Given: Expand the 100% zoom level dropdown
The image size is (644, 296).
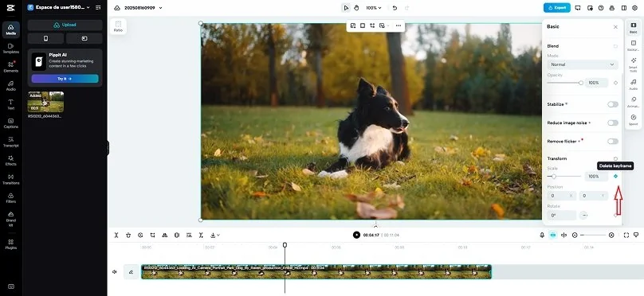Looking at the screenshot, I should tap(373, 8).
